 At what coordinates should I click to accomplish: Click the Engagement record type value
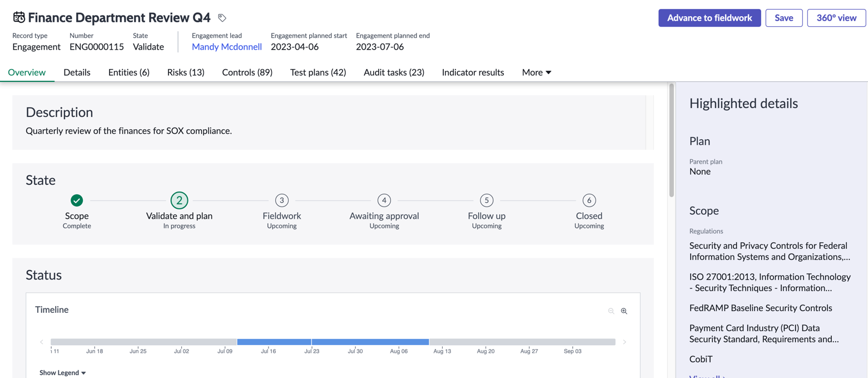(36, 47)
